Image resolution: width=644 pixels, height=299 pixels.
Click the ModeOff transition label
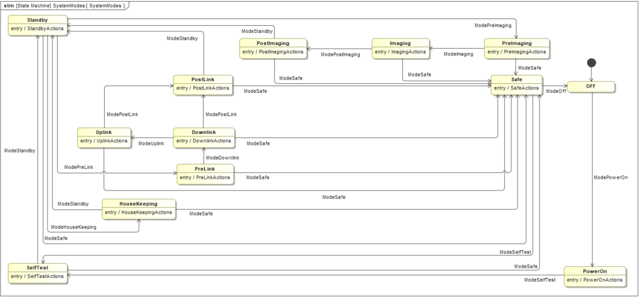(556, 92)
